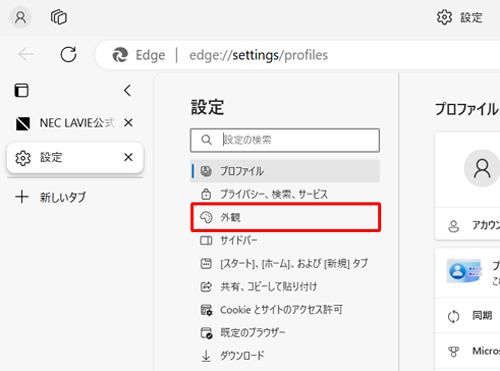
Task: Toggle the vertical tabs pane icon
Action: pyautogui.click(x=22, y=90)
